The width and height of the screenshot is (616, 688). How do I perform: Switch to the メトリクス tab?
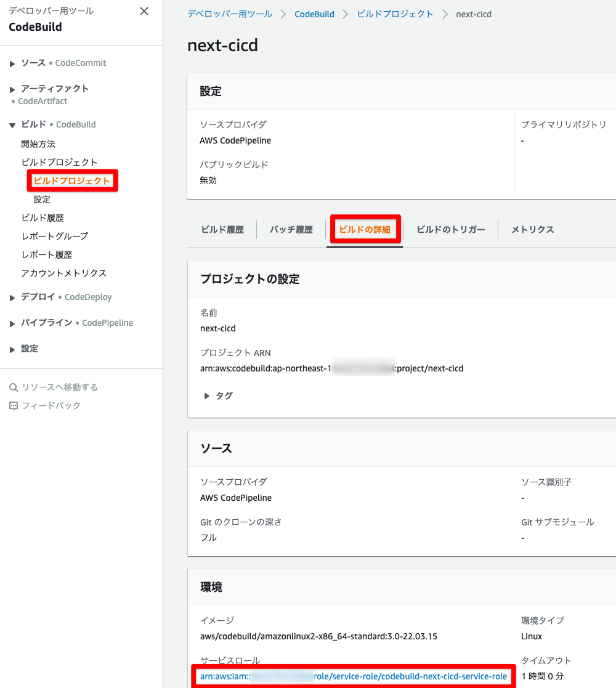point(533,230)
